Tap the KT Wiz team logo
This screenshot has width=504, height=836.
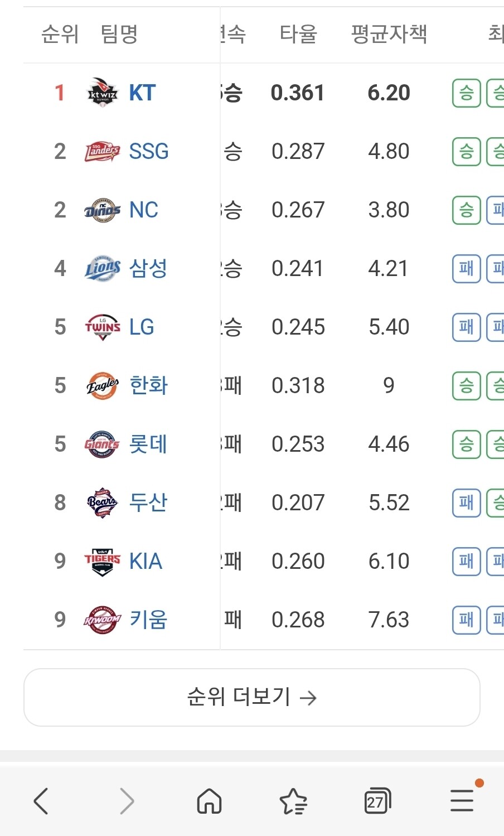[x=103, y=93]
